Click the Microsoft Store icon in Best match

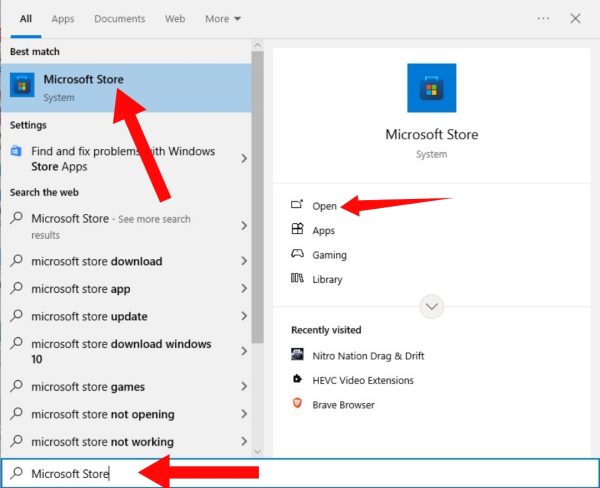pyautogui.click(x=22, y=85)
